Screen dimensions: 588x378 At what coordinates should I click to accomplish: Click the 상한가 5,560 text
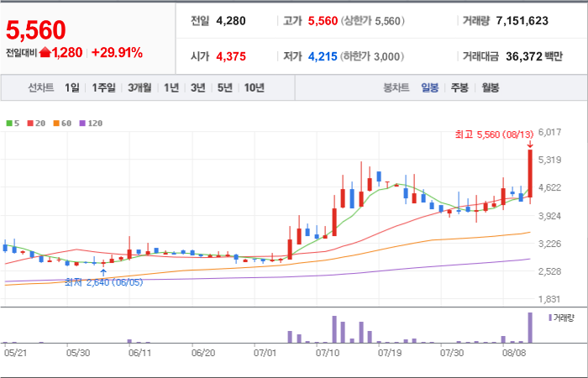point(373,21)
